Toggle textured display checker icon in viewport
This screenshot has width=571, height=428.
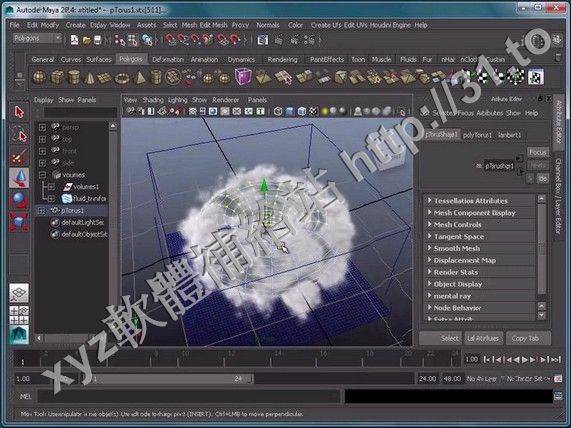(x=313, y=111)
